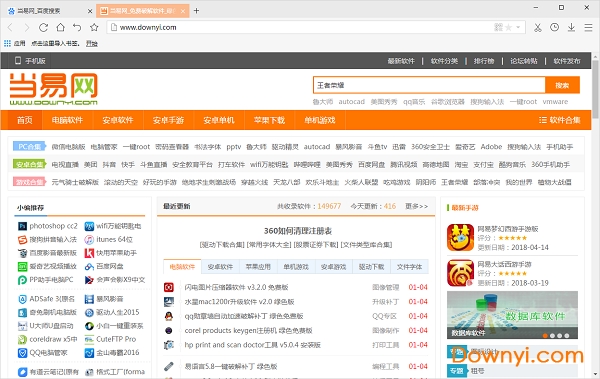Click the orange 搜索 button

click(562, 85)
